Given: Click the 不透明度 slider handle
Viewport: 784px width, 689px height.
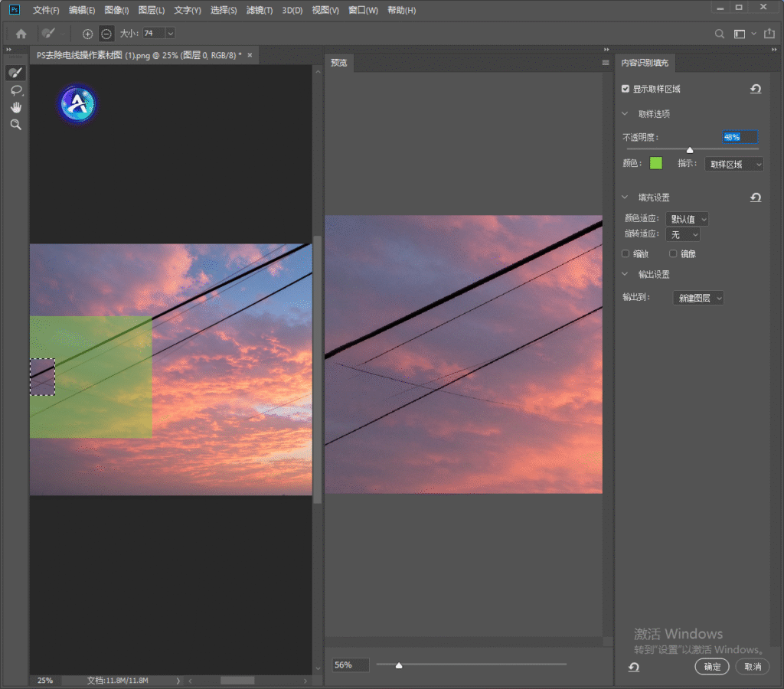Looking at the screenshot, I should pyautogui.click(x=690, y=149).
